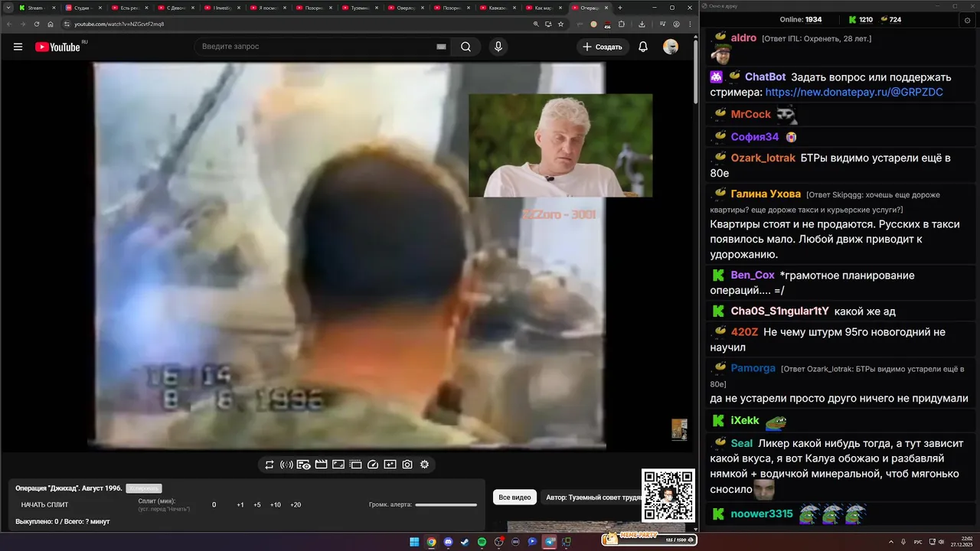This screenshot has height=551, width=980.
Task: Adjust the Громк. алерта volume slider
Action: [x=446, y=505]
